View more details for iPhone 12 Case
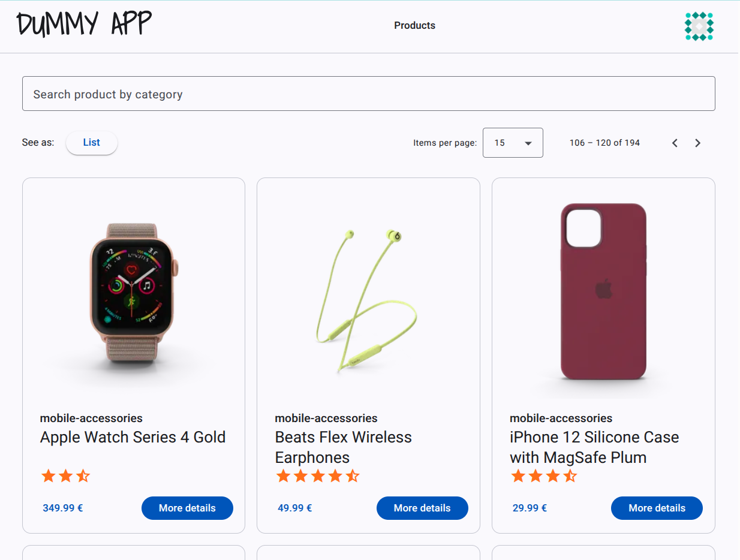Screen dimensions: 740x560 (657, 508)
